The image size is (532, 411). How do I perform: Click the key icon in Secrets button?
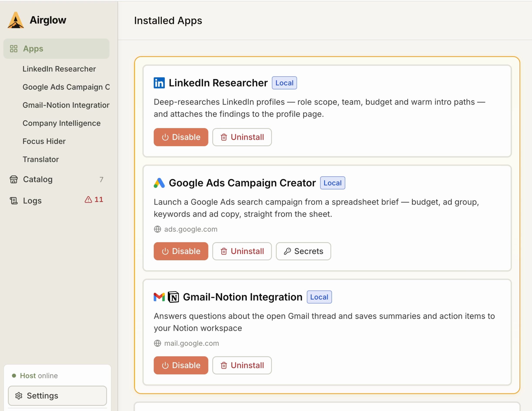(288, 252)
